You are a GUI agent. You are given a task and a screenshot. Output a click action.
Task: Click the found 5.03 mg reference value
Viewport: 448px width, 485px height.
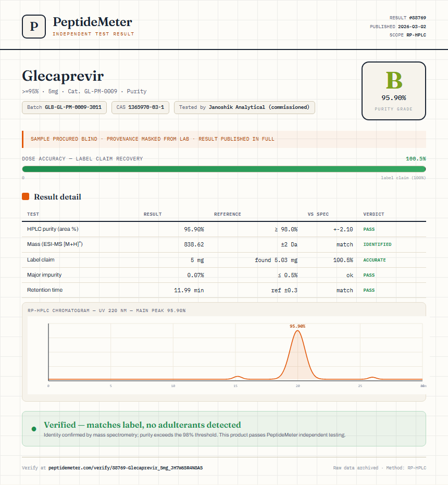click(276, 260)
